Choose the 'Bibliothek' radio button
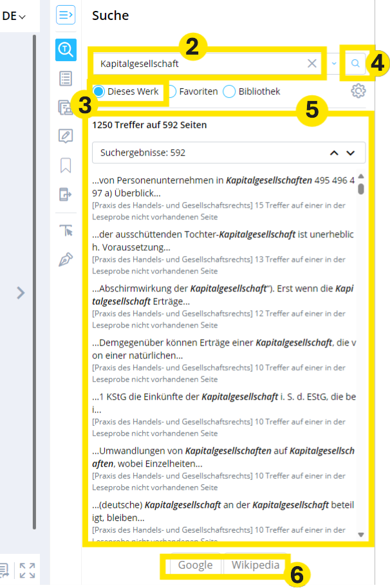 (x=229, y=91)
